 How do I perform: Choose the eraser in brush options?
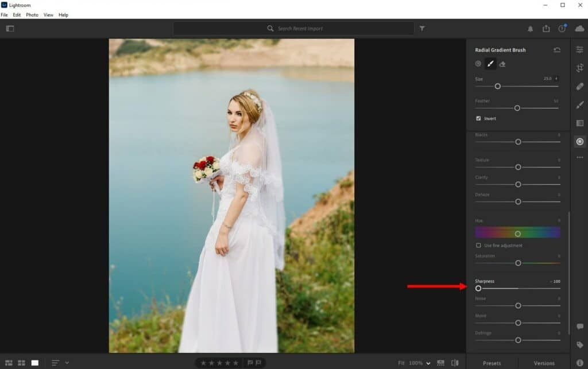(x=502, y=64)
